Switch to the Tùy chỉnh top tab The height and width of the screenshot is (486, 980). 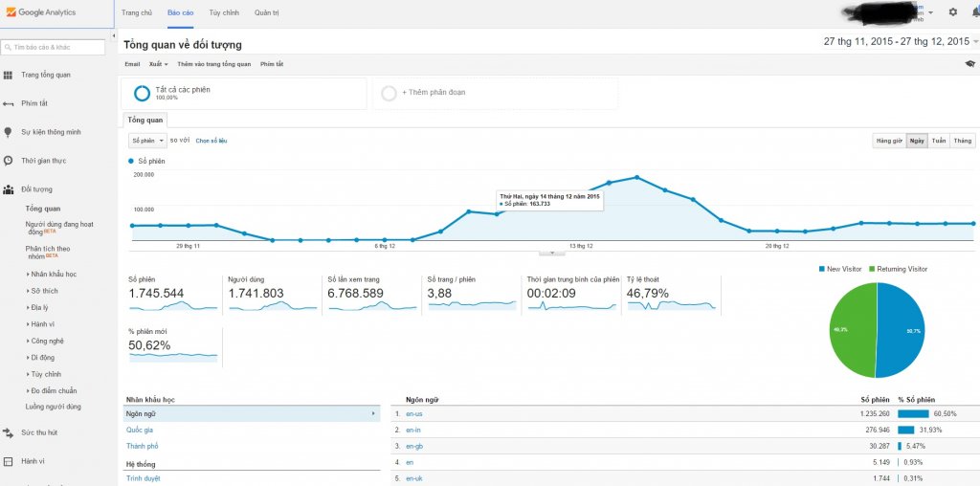tap(223, 12)
